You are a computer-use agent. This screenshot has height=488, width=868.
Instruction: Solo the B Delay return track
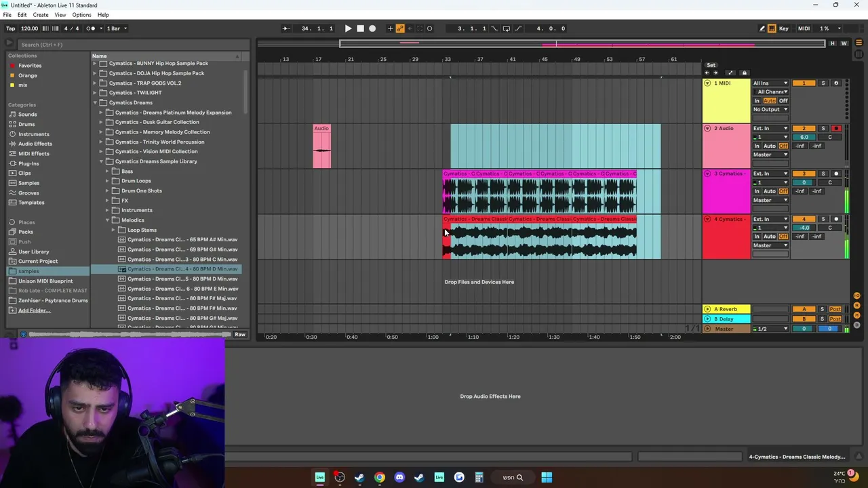[x=823, y=319]
